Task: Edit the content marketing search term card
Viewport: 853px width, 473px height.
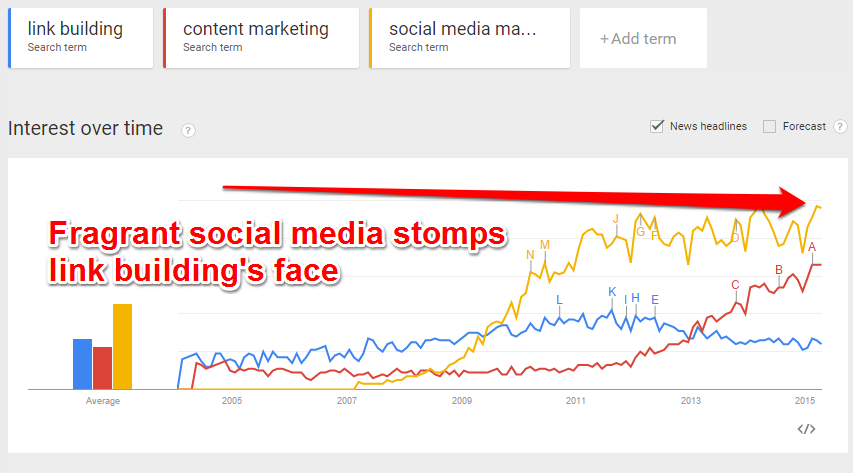Action: click(261, 38)
